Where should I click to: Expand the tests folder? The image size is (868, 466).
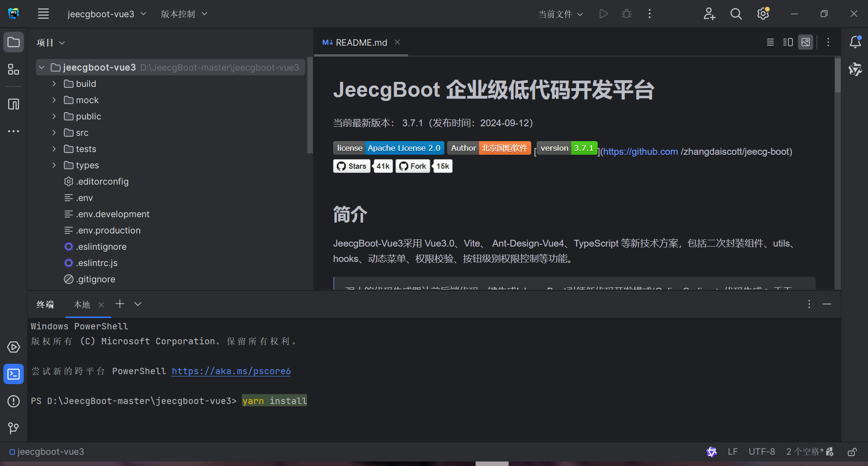[54, 149]
